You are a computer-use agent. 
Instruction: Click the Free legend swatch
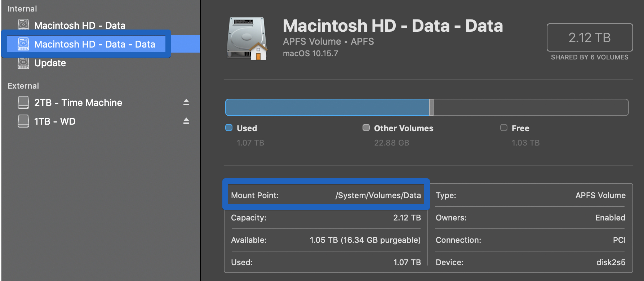pyautogui.click(x=504, y=128)
